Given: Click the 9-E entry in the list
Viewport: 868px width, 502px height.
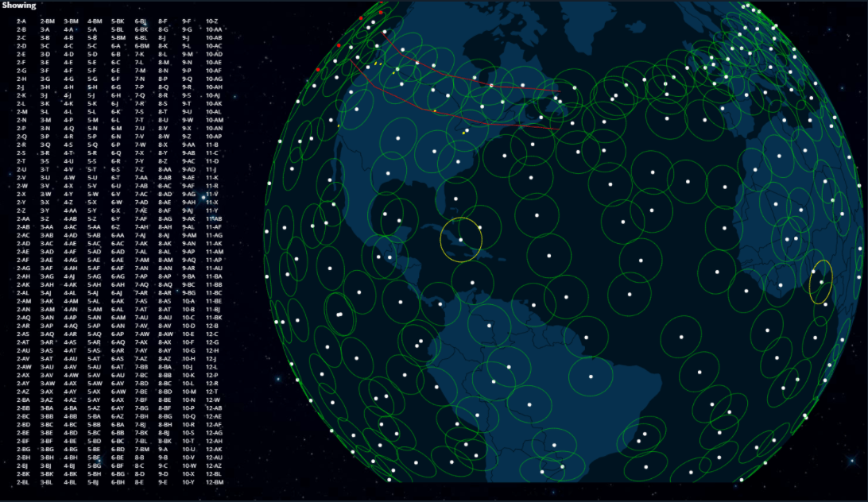Looking at the screenshot, I should (x=162, y=481).
